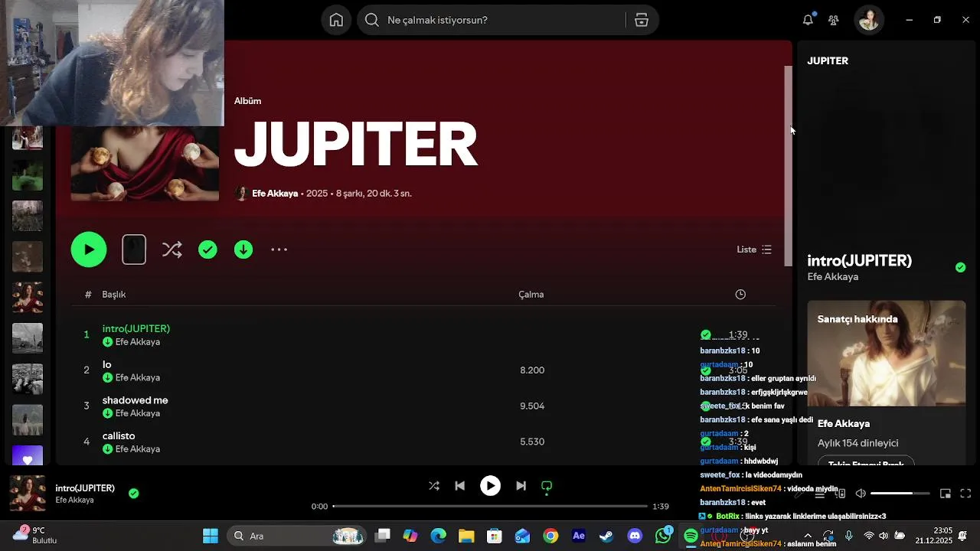
Task: Select the shadowed me track
Action: [135, 400]
